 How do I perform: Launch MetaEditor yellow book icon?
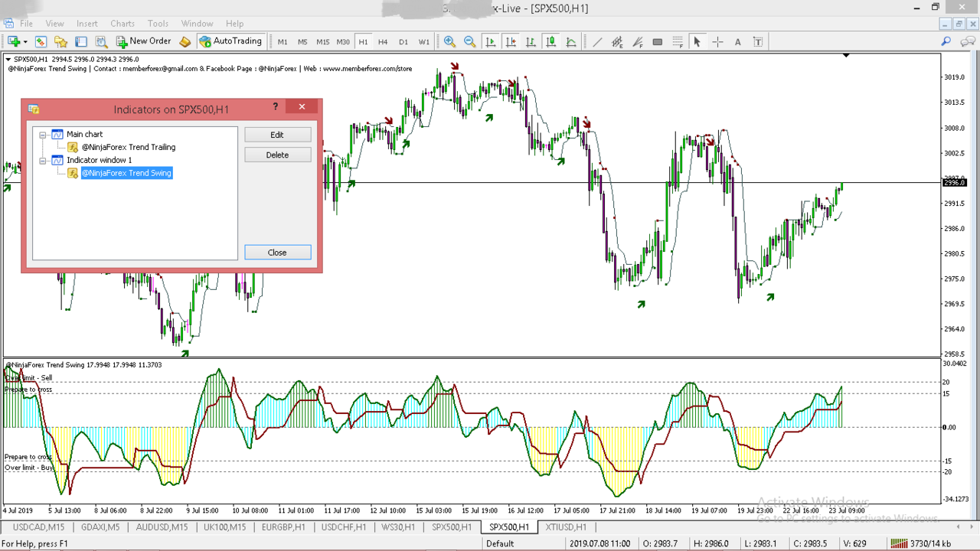pos(185,41)
